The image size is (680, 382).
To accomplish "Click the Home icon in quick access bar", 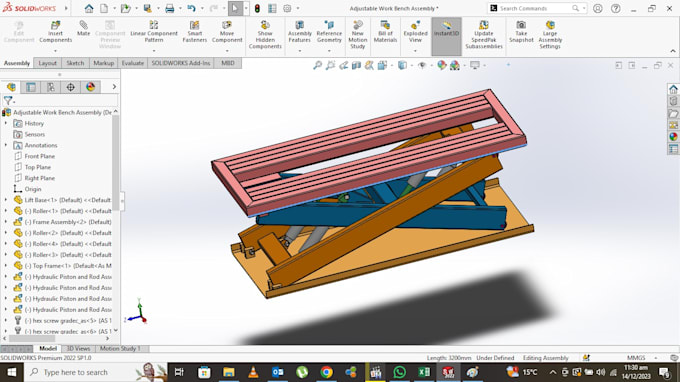I will tap(89, 8).
